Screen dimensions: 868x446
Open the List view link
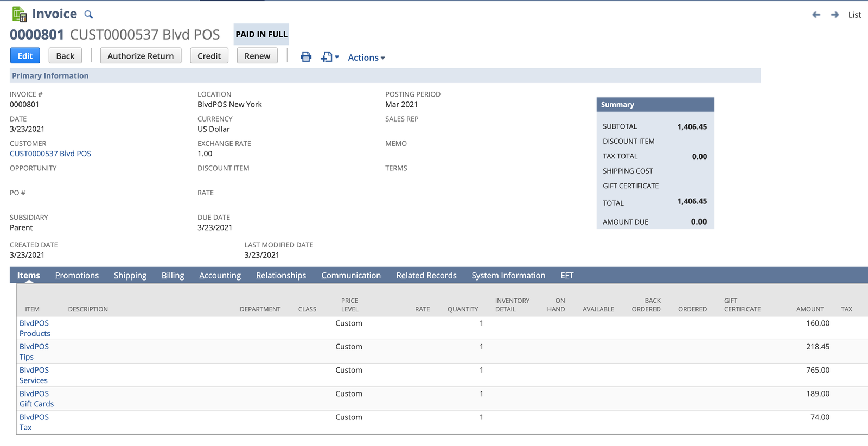854,15
